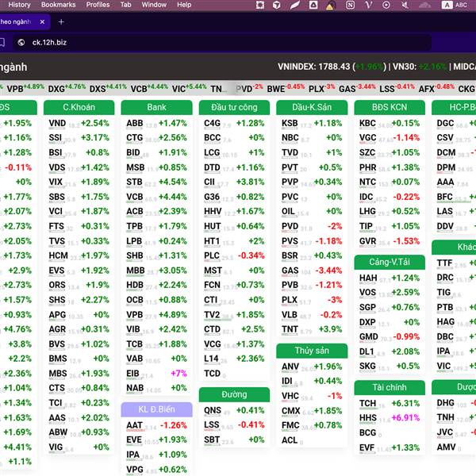Click the play circle menu bar icon
Viewport: 476px width, 476px height.
(x=386, y=5)
